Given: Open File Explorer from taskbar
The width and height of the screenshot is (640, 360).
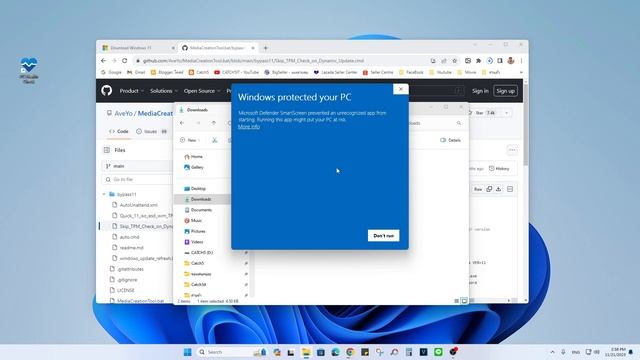Looking at the screenshot, I should (x=306, y=352).
